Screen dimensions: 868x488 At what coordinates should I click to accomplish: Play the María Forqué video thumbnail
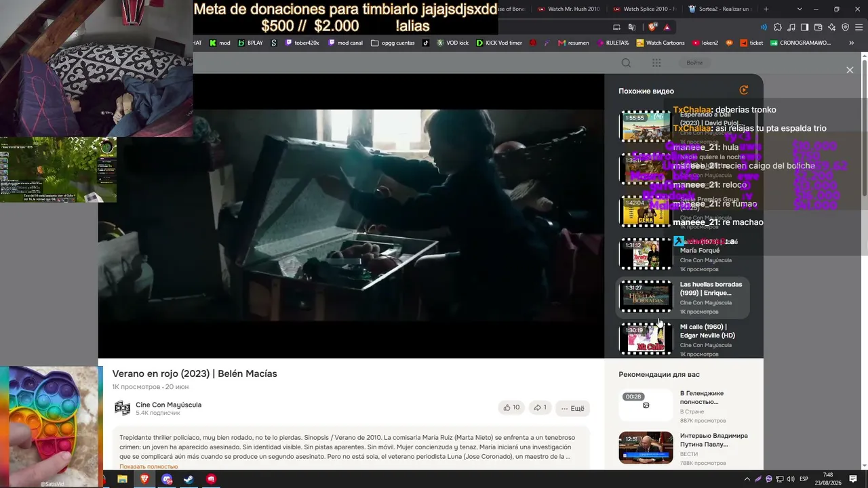click(646, 253)
